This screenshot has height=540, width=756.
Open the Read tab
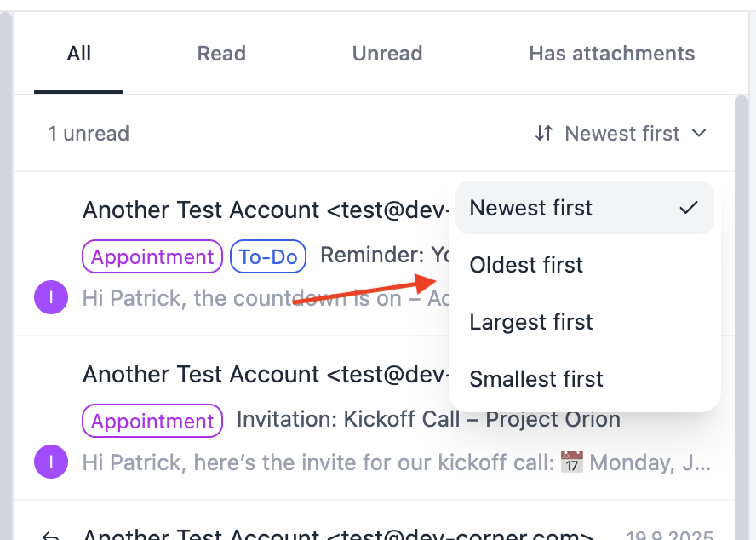tap(221, 54)
